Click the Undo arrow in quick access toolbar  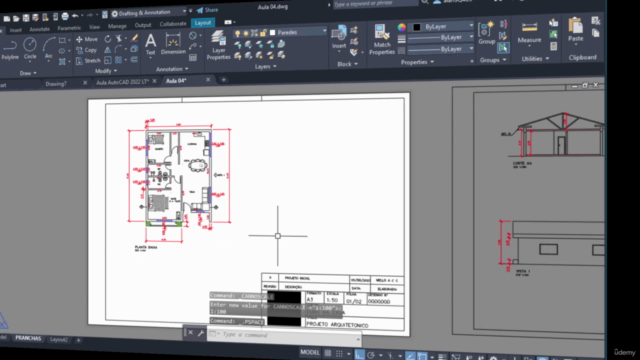point(75,16)
